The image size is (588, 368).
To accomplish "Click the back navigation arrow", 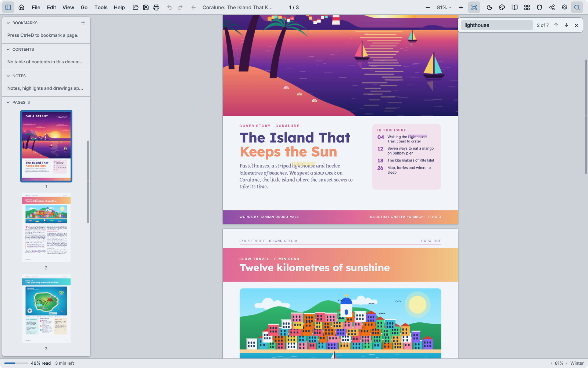I will 194,7.
